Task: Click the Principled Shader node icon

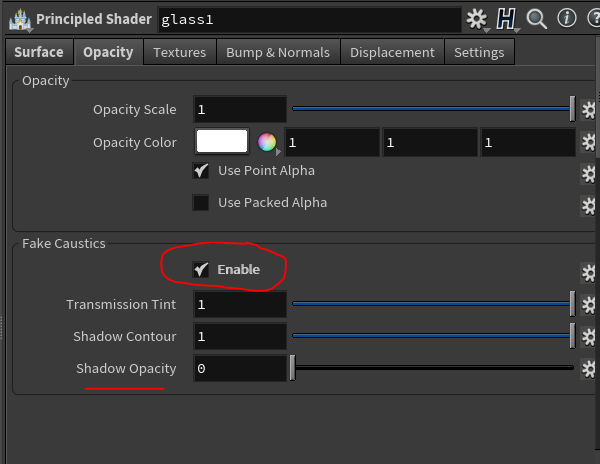Action: click(18, 19)
